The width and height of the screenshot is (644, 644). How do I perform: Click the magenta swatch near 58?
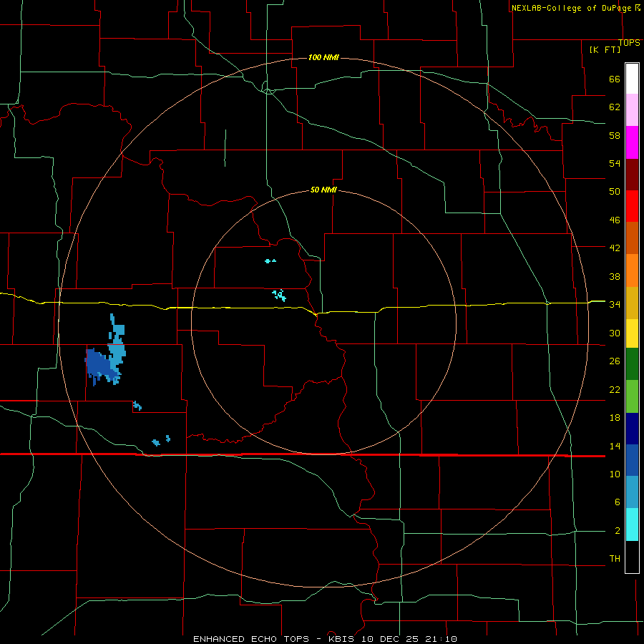pos(632,142)
